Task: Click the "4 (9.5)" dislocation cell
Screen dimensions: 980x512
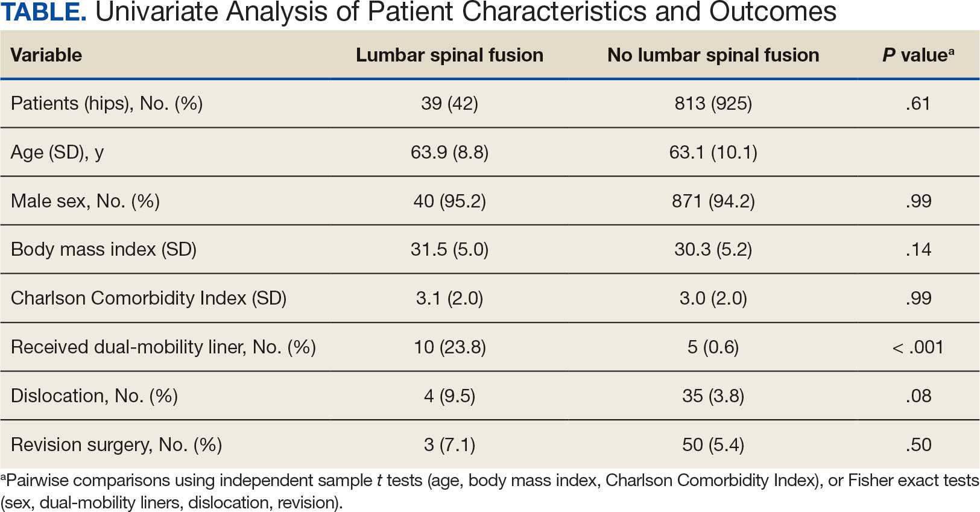Action: click(449, 396)
